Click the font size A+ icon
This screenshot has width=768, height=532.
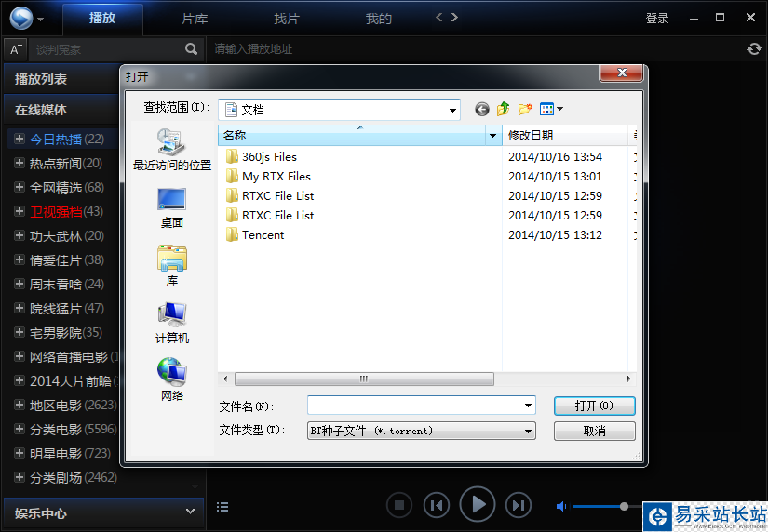pos(16,49)
